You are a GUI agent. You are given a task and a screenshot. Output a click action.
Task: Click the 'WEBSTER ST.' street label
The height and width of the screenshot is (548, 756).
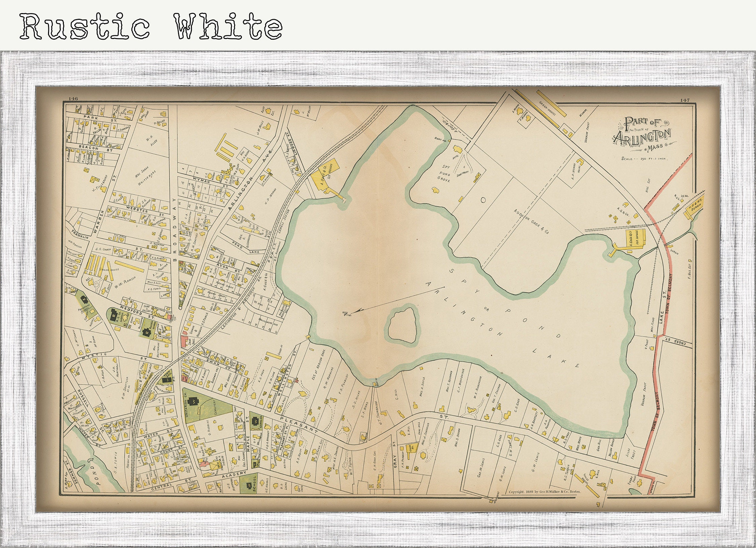145,211
